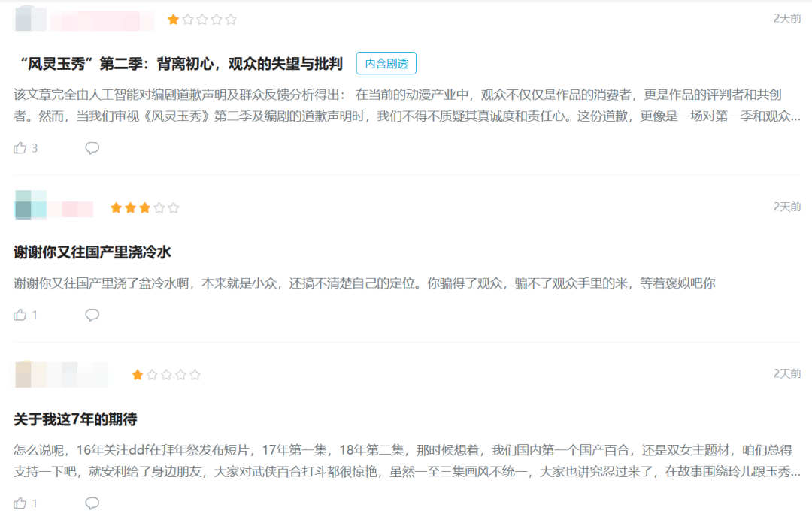Open comments on the 风灵玉秀 第二季 review
Image resolution: width=812 pixels, height=526 pixels.
click(92, 148)
